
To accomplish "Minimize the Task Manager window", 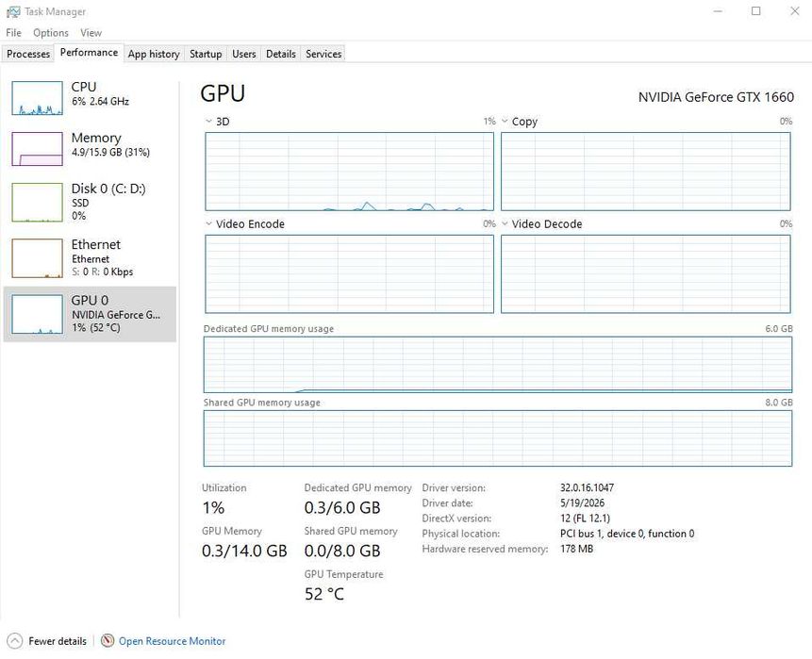I will tap(718, 11).
